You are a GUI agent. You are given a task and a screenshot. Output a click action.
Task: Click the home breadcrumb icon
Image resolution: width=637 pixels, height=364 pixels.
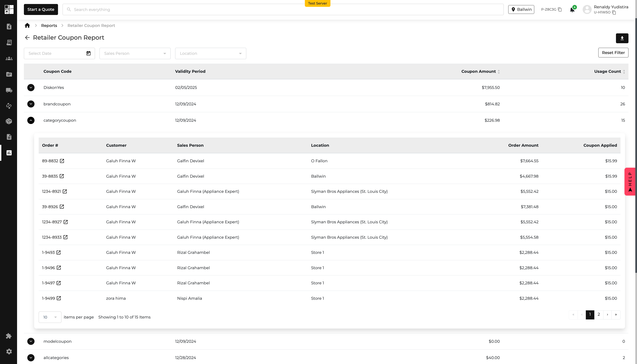(x=27, y=26)
